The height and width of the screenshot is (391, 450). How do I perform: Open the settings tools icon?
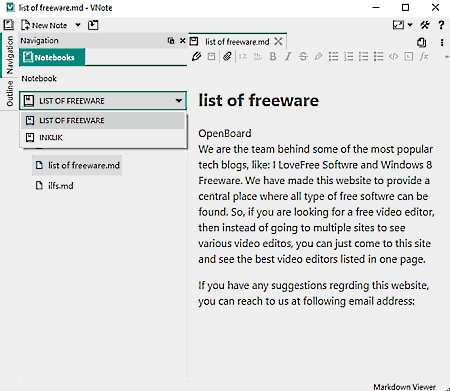(x=425, y=25)
